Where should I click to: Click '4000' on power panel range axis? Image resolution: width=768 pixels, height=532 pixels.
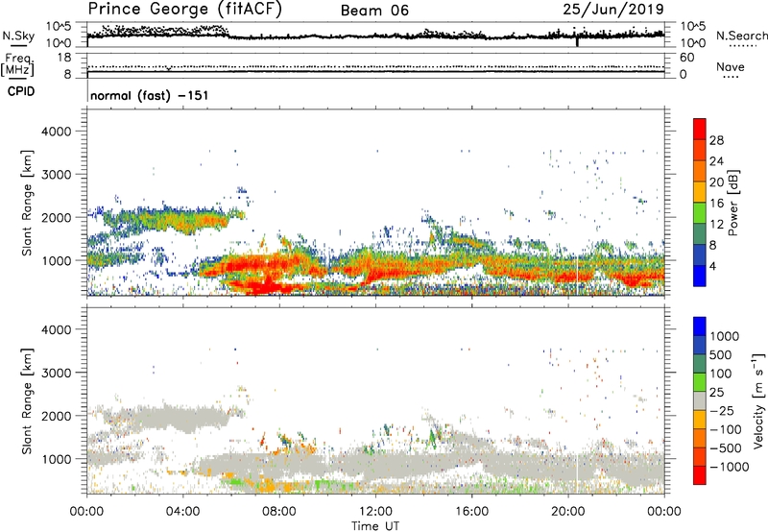(x=56, y=132)
